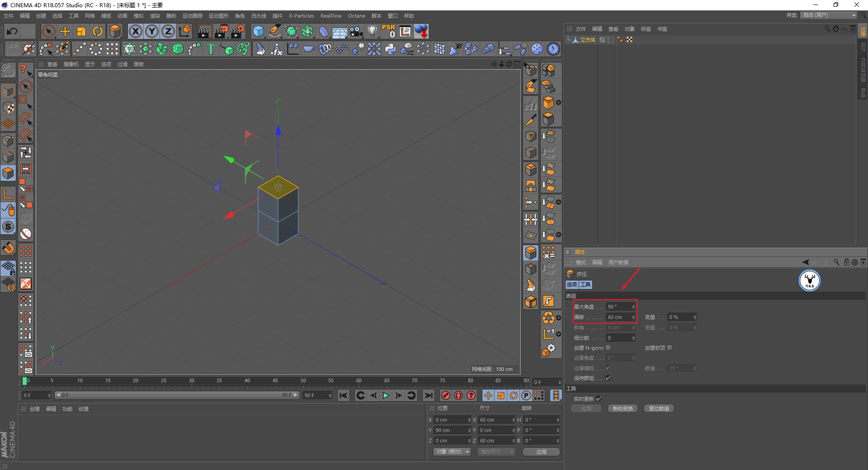Open the 运动图形 menu

click(x=218, y=16)
